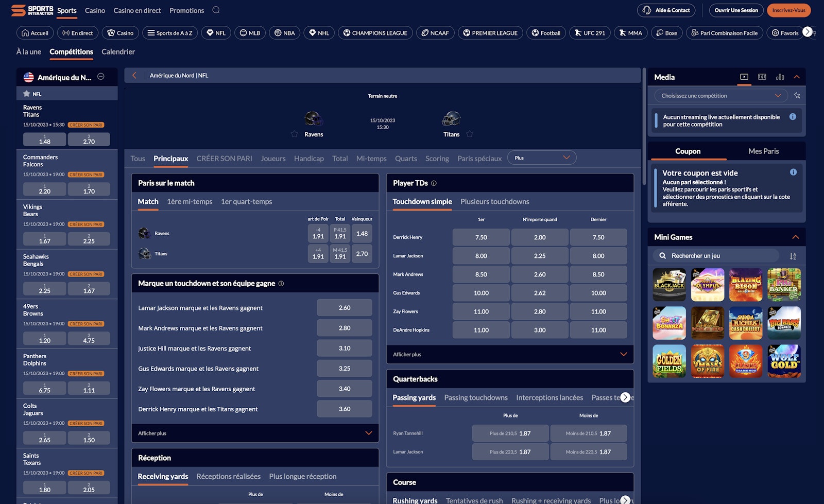The image size is (824, 504).
Task: Go back using the orange arrow beside Amérique du Nord
Action: tap(134, 75)
